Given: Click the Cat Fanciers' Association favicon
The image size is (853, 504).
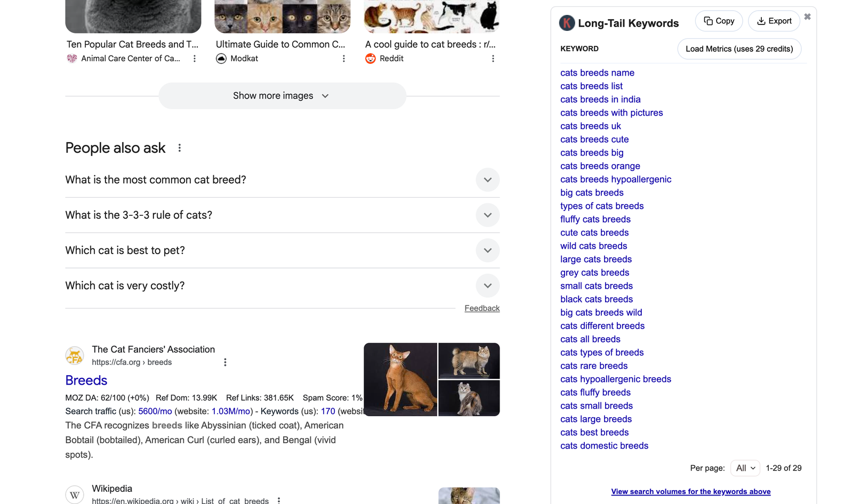Looking at the screenshot, I should (x=75, y=356).
